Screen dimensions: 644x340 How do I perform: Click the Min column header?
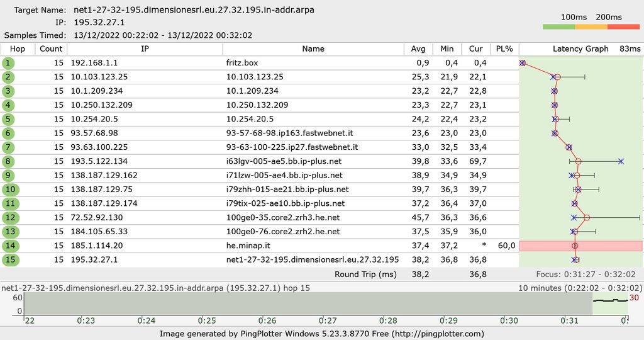click(447, 49)
